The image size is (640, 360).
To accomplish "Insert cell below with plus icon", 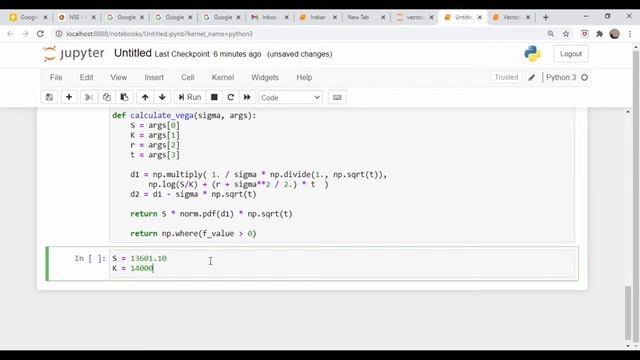I will [x=69, y=97].
